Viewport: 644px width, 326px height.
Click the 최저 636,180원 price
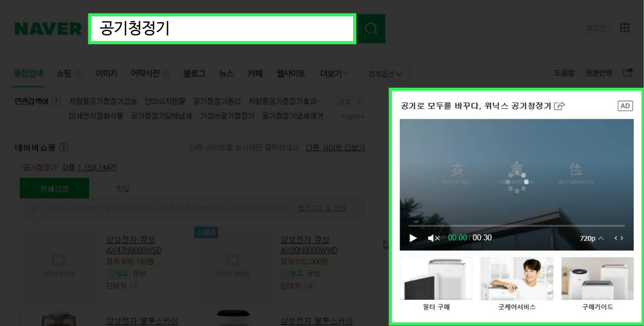tap(130, 262)
